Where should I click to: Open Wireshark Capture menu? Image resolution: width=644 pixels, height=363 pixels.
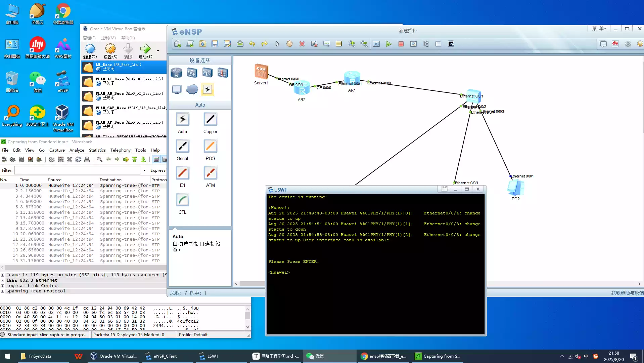tap(57, 150)
